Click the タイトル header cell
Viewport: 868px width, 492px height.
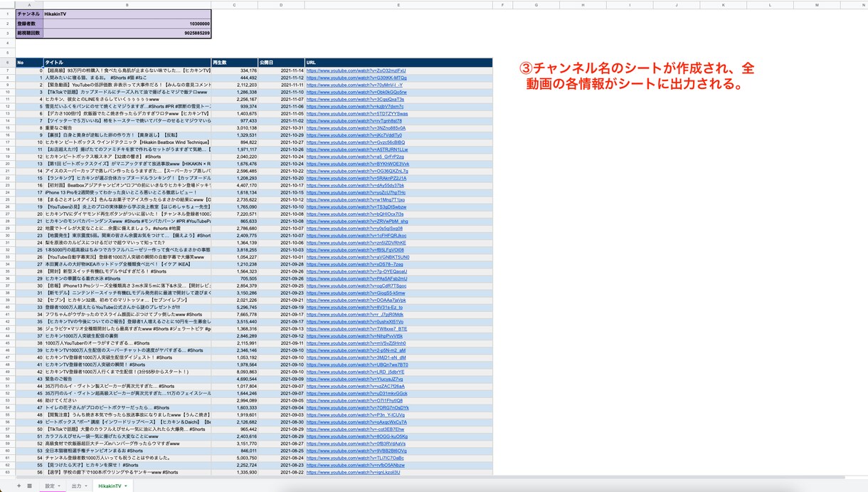pos(127,63)
